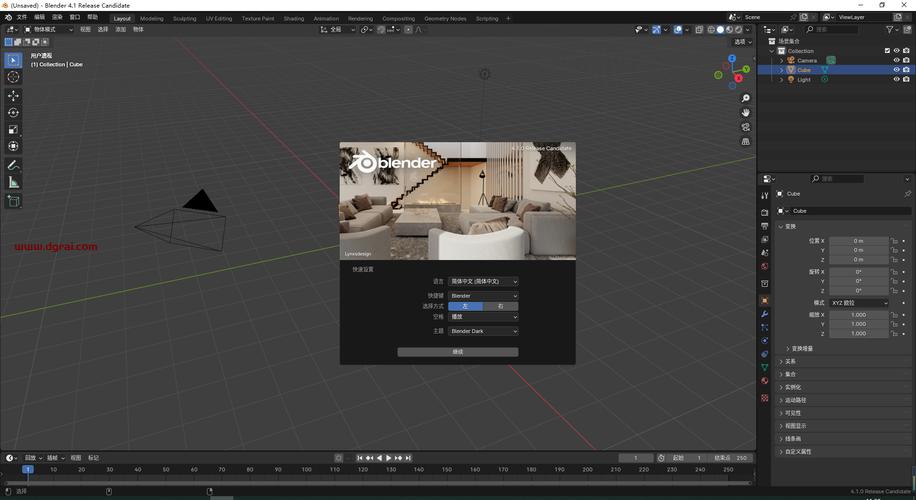The image size is (916, 500).
Task: Open the View Layer properties tab
Action: pyautogui.click(x=765, y=239)
